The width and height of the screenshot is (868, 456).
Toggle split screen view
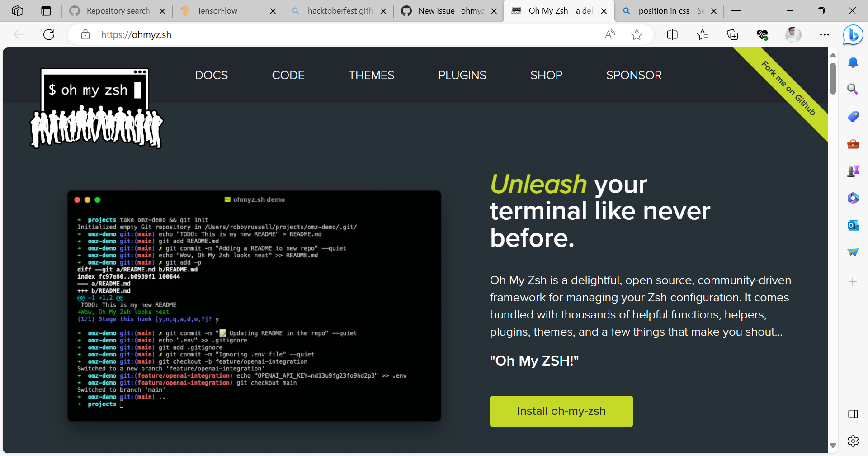(x=672, y=34)
